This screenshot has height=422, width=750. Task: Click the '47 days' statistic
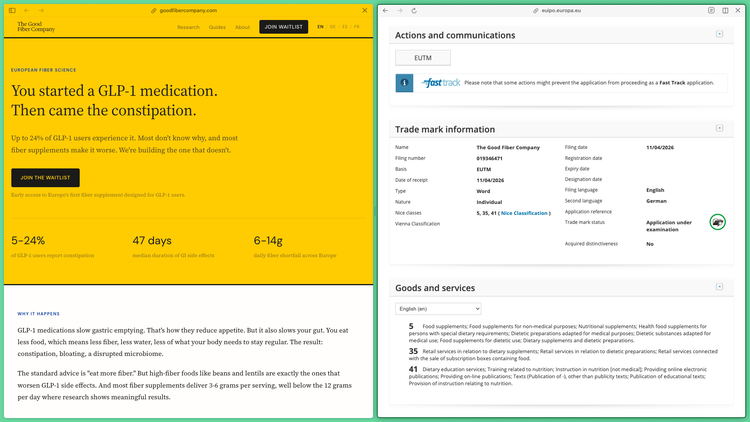click(152, 241)
